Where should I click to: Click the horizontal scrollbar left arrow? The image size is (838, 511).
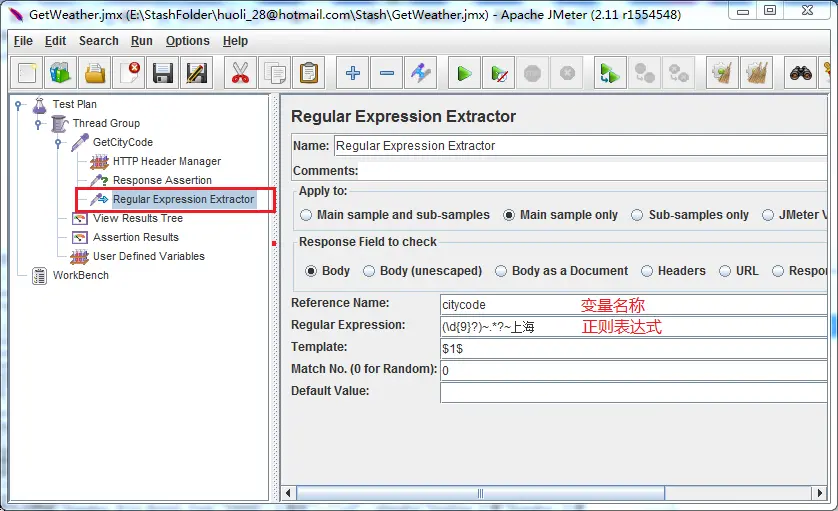(289, 493)
